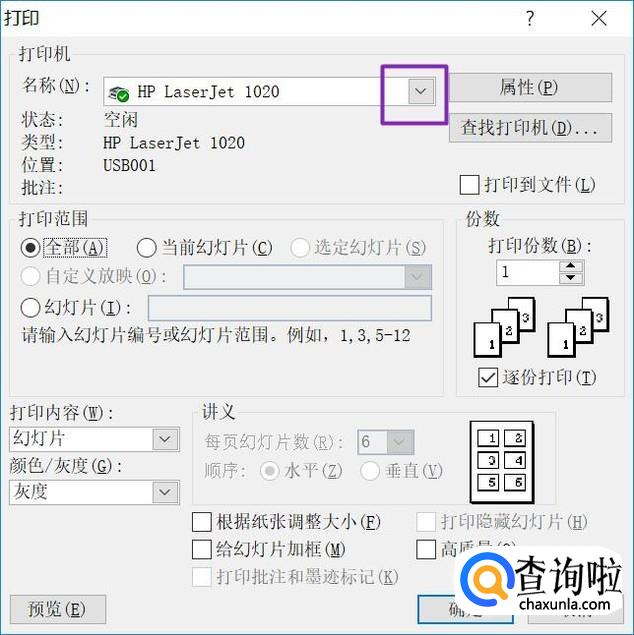Click the collated pages preview icon
The height and width of the screenshot is (635, 634).
coord(504,327)
